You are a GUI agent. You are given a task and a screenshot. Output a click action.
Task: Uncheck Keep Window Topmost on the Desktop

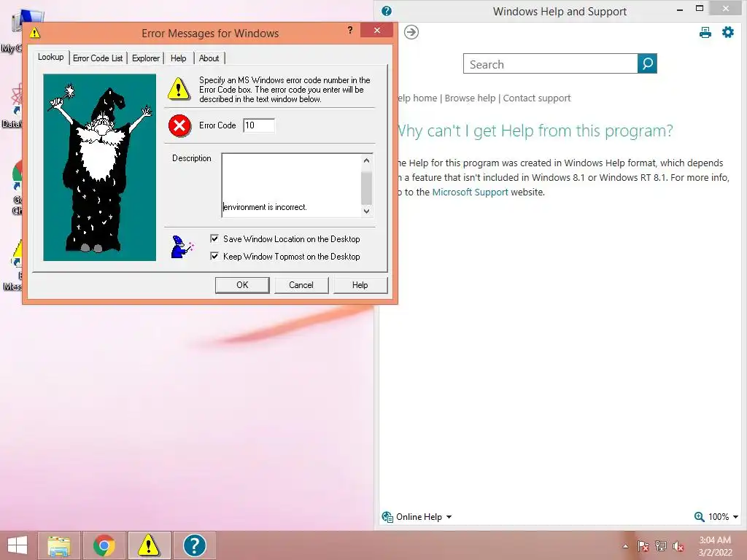click(214, 256)
